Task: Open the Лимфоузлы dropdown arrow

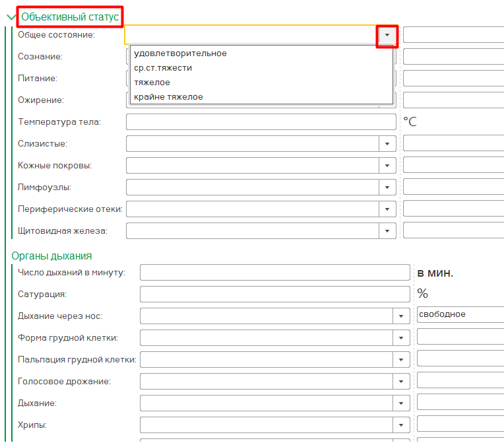Action: pyautogui.click(x=387, y=188)
